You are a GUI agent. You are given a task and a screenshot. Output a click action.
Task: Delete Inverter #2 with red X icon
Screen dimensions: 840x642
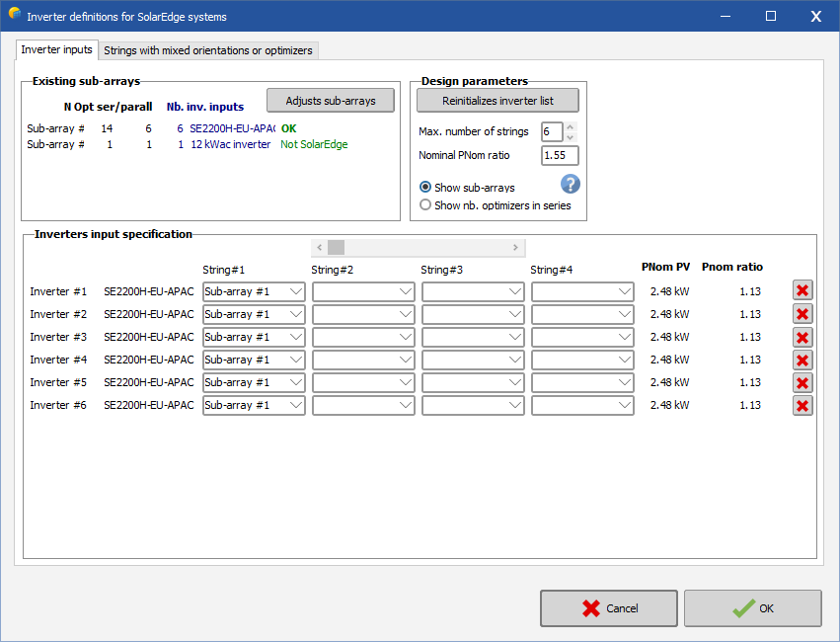point(802,313)
